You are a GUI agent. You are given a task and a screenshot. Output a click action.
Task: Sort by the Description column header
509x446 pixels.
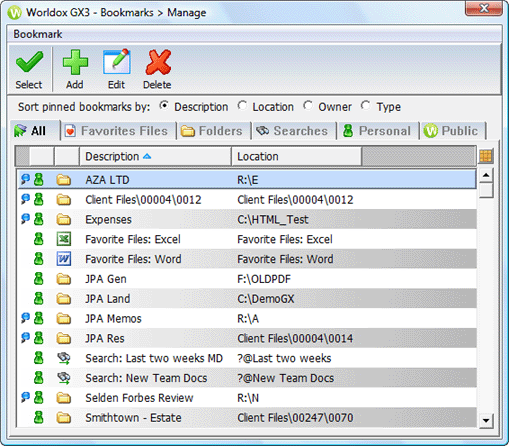[x=155, y=156]
